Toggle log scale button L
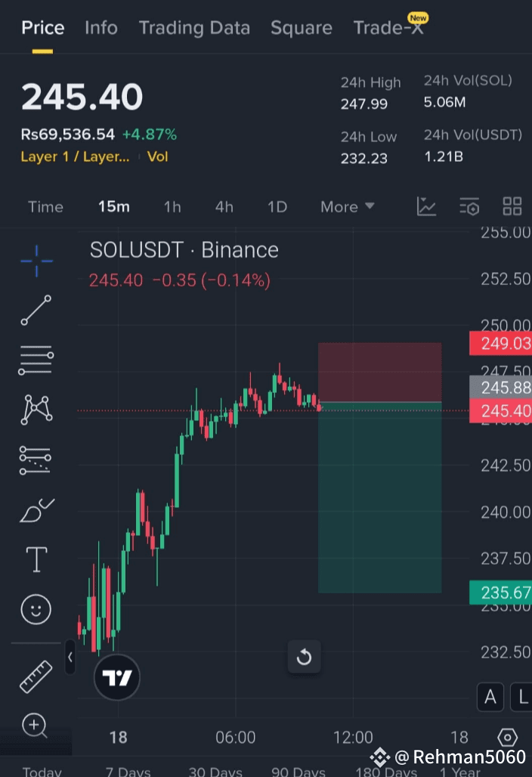532x777 pixels. click(x=522, y=697)
